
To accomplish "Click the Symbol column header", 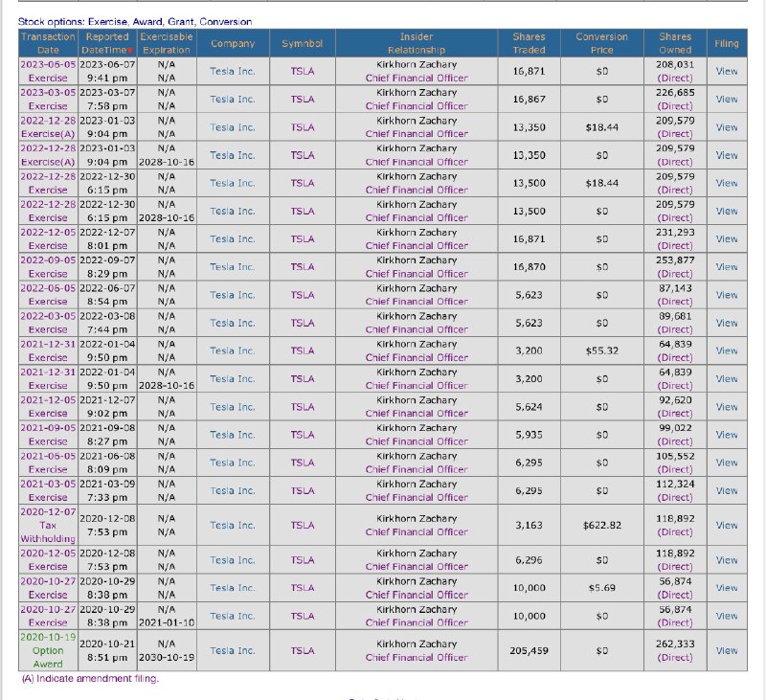I will tap(302, 43).
